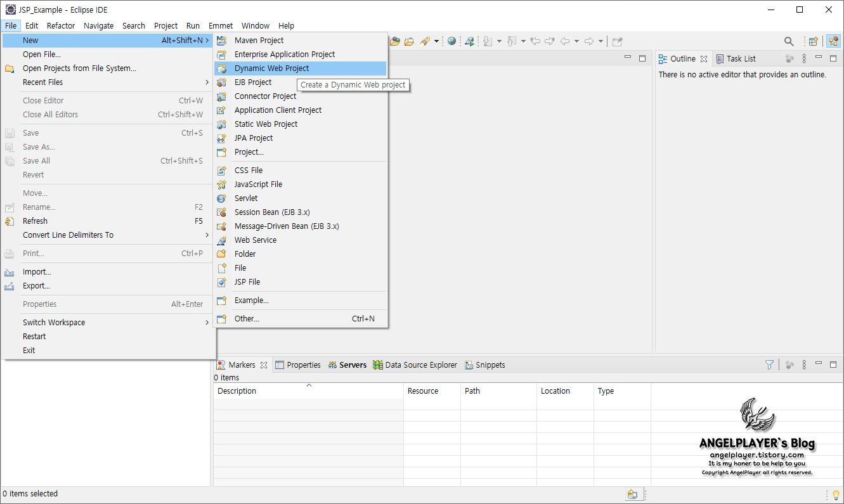Switch to the Task List tab
Viewport: 844px width, 504px height.
click(736, 59)
